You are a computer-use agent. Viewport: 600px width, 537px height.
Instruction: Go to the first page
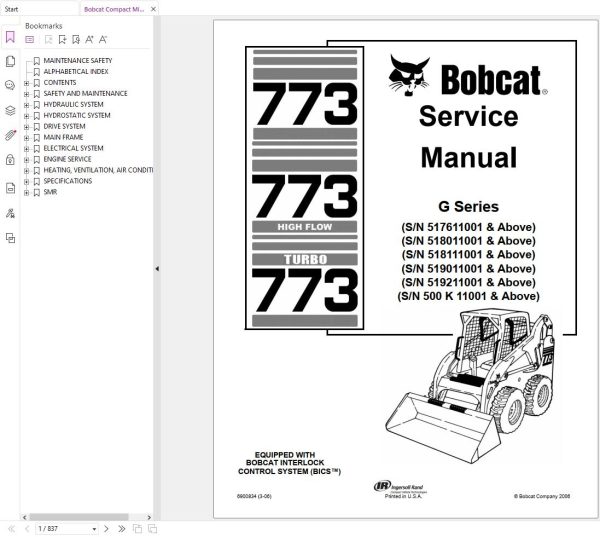11,529
